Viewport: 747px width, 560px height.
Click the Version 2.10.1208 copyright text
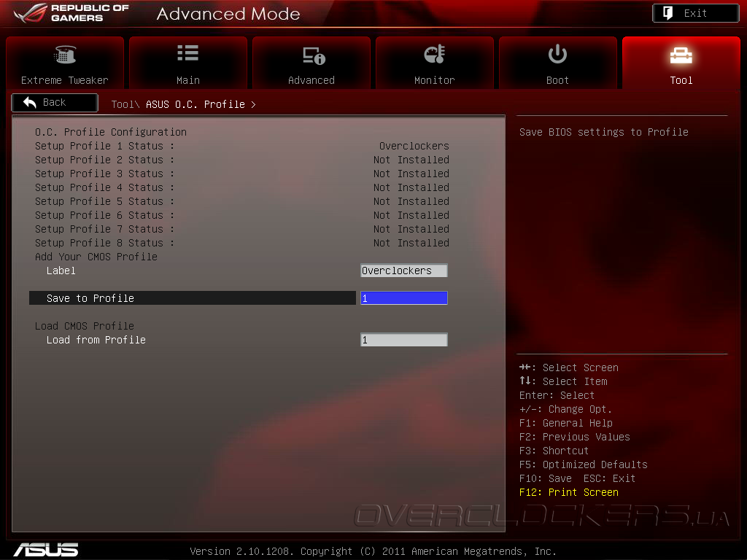(373, 551)
